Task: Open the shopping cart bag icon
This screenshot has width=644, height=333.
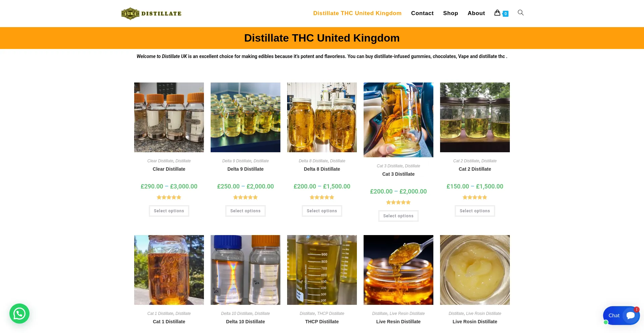Action: [x=497, y=13]
